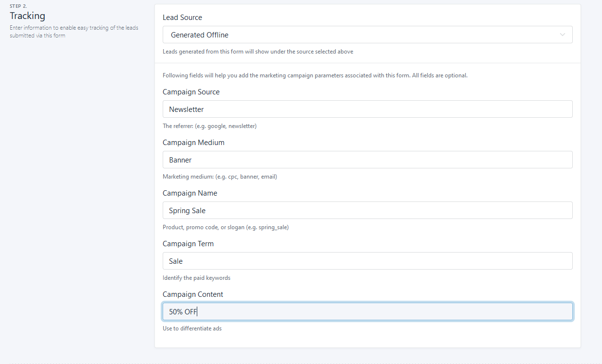The width and height of the screenshot is (602, 364).
Task: Click the Campaign Medium label
Action: (x=193, y=142)
